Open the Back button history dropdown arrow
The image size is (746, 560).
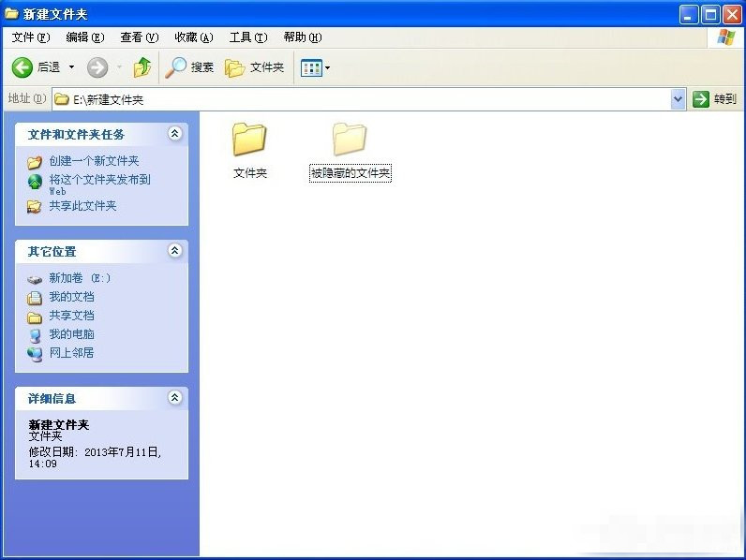pyautogui.click(x=71, y=67)
